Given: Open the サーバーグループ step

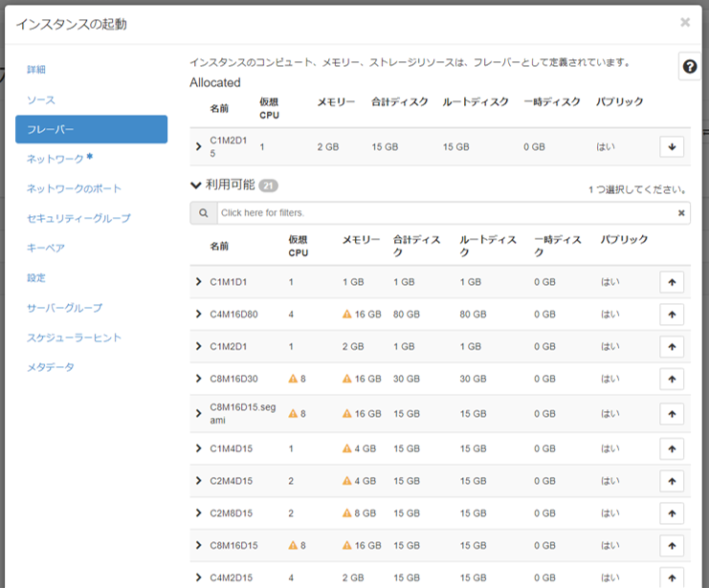Looking at the screenshot, I should (x=65, y=308).
